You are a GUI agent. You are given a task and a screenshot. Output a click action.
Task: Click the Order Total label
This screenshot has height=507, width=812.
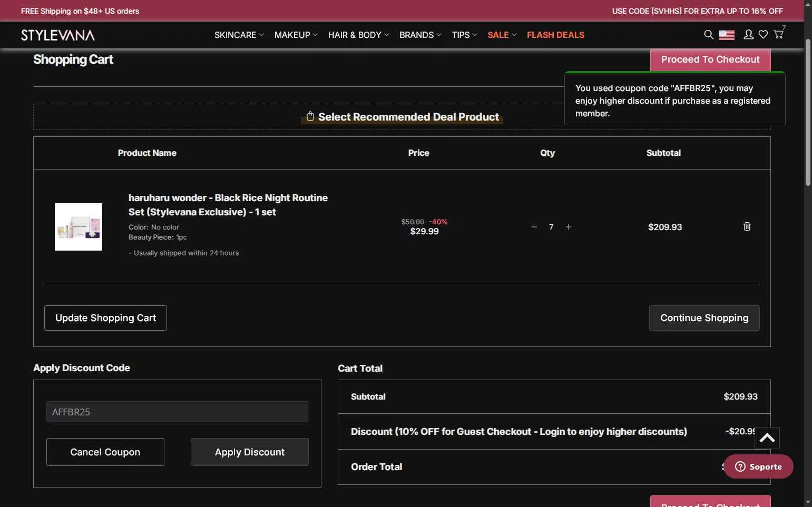[x=377, y=467]
